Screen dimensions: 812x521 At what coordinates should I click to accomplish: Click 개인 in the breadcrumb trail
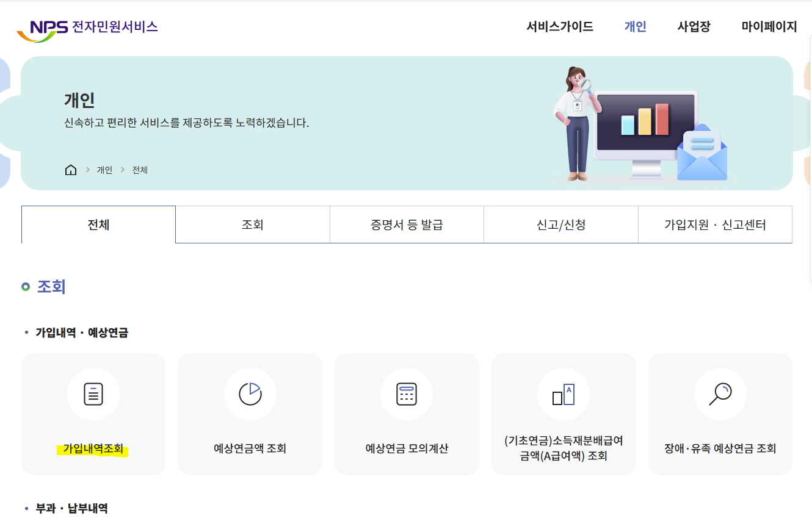pyautogui.click(x=104, y=170)
